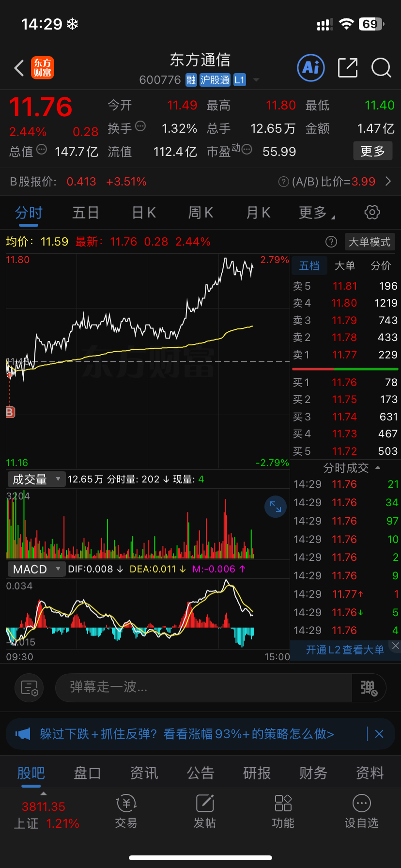This screenshot has width=401, height=868.
Task: Switch to 周K chart tab
Action: [x=201, y=213]
